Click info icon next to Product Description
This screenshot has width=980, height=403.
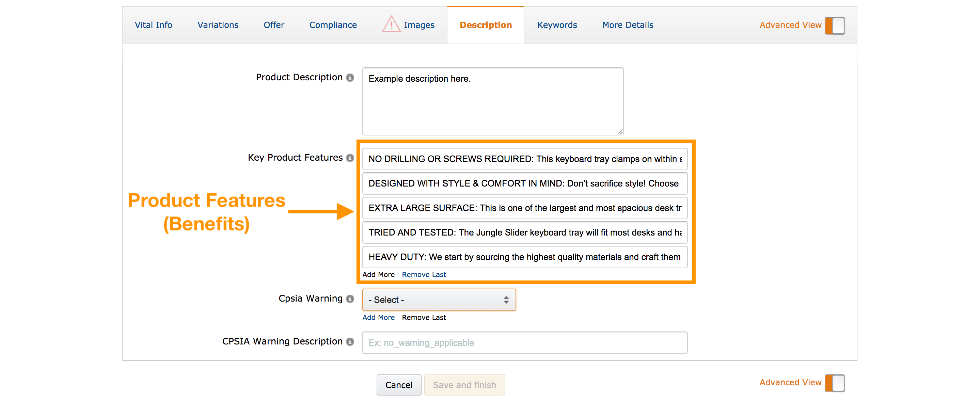[x=350, y=78]
